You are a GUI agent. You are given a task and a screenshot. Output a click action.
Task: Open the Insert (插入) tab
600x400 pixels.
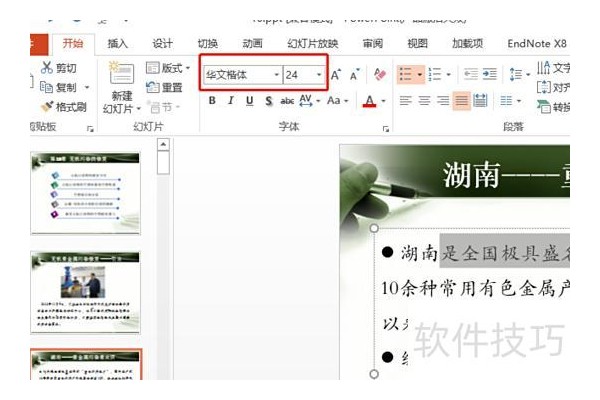click(x=117, y=44)
